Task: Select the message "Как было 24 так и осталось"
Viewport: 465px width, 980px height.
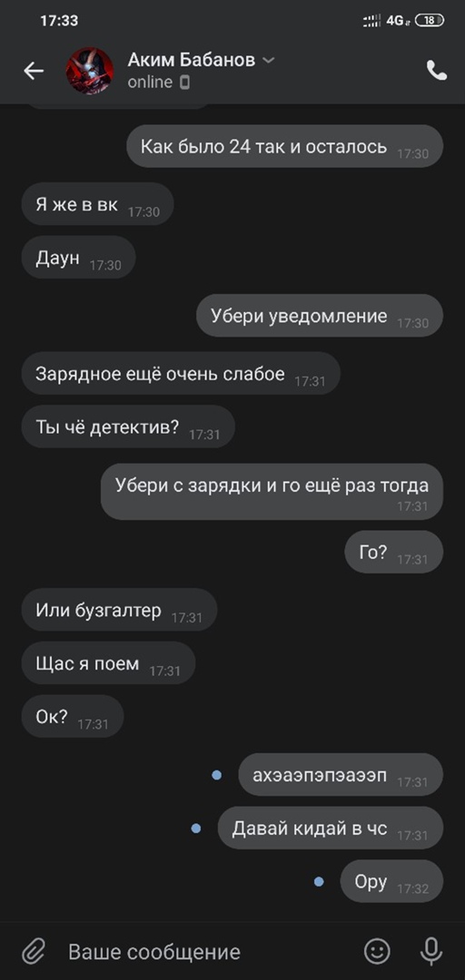Action: [x=285, y=146]
